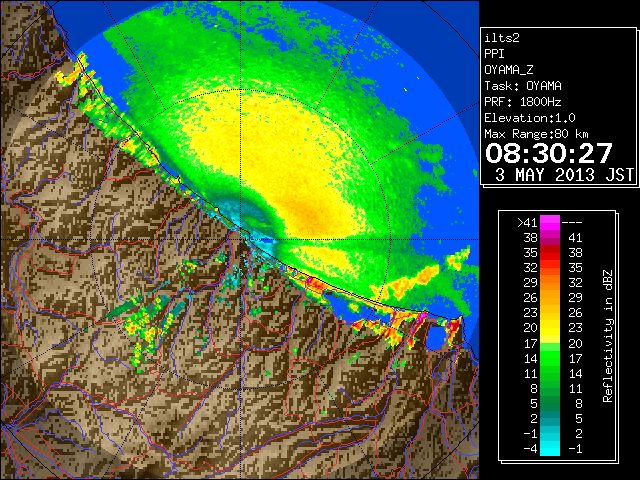Viewport: 640px width, 480px height.
Task: Select the "3 MAY 2013 JST" date
Action: [x=564, y=175]
